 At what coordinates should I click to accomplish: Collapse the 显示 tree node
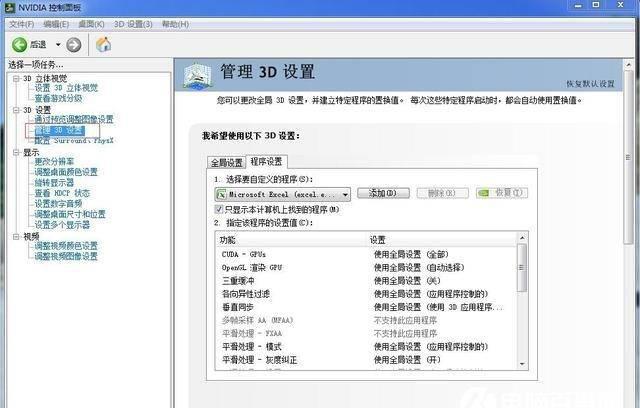tap(16, 152)
